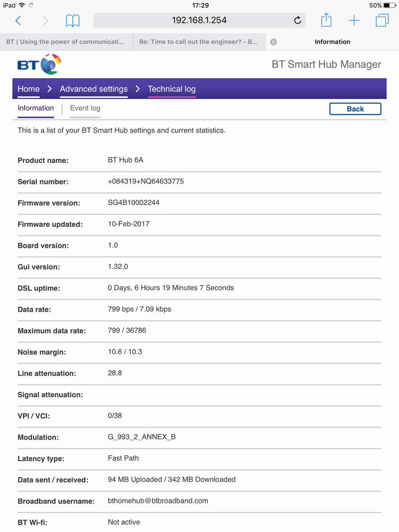Select board version value 1.0
The image size is (399, 532).
(x=113, y=245)
